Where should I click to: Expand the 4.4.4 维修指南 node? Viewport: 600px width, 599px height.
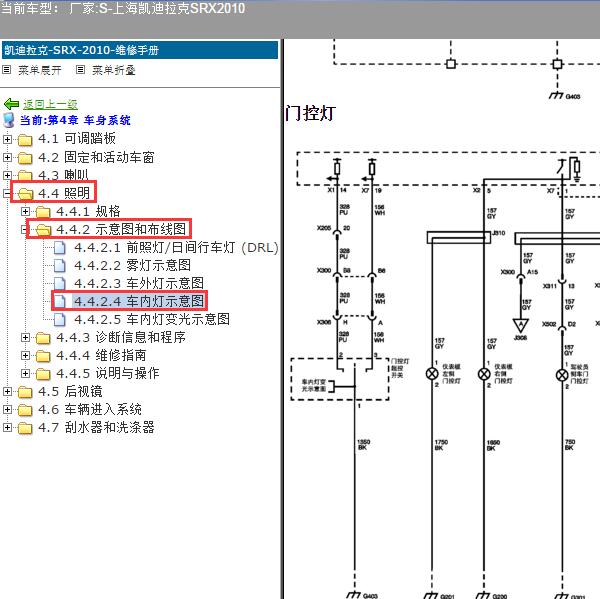click(x=25, y=355)
